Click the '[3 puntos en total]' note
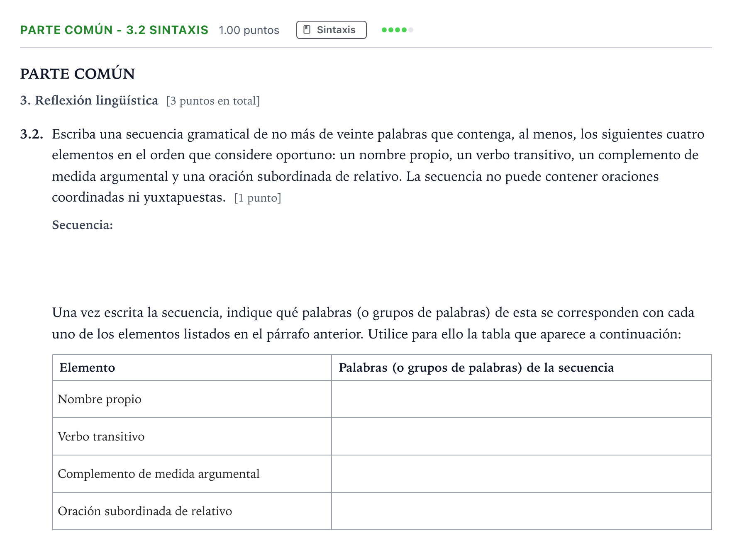This screenshot has height=560, width=732. (x=213, y=101)
